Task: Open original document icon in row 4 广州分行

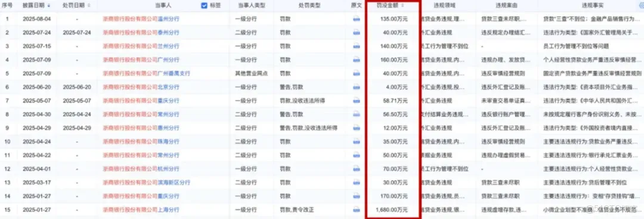Action: 357,60
